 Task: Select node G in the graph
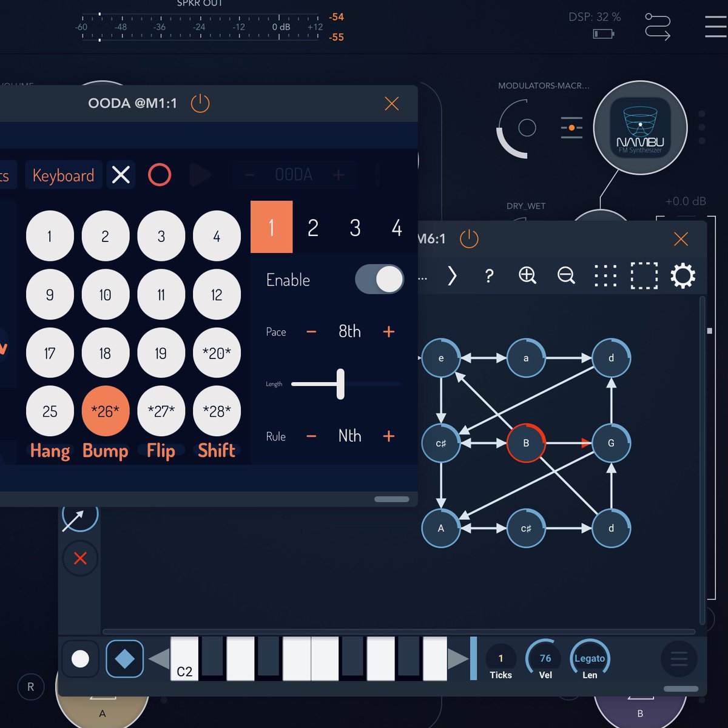tap(611, 443)
